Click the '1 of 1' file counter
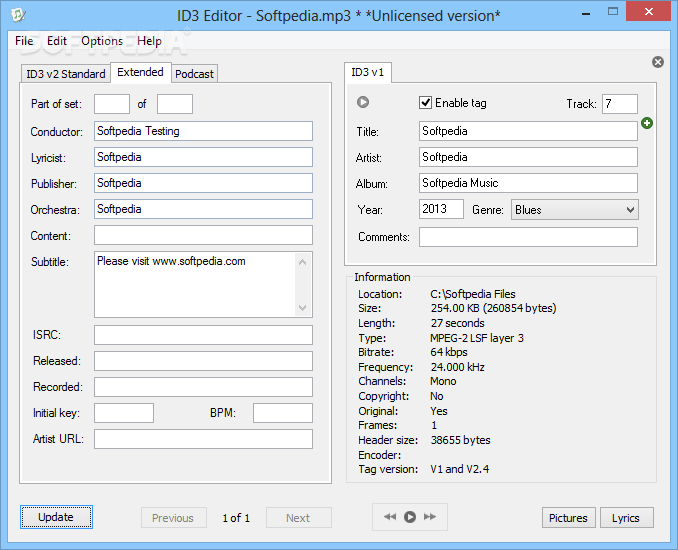Screen dimensions: 678x550 pyautogui.click(x=236, y=518)
